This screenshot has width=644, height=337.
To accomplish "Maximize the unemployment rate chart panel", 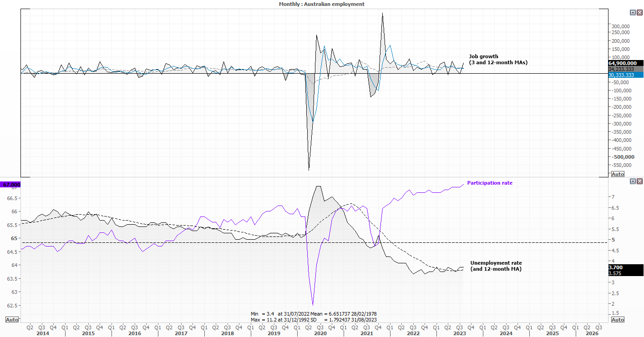I will coord(633,181).
